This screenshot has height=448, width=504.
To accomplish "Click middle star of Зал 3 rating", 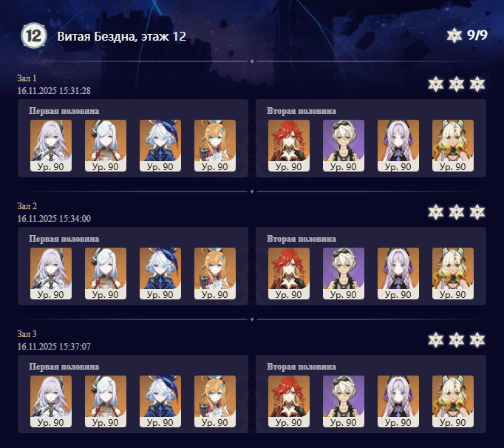I will [457, 340].
